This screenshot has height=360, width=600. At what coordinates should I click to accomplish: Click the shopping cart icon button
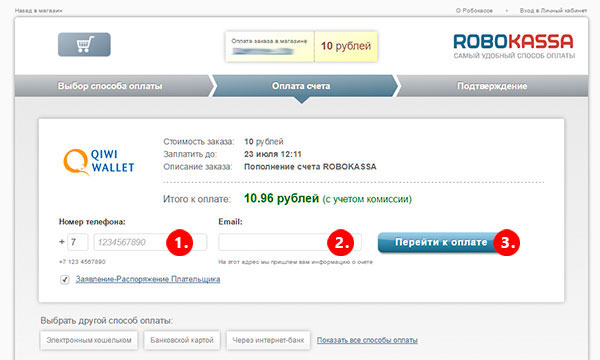click(x=84, y=45)
